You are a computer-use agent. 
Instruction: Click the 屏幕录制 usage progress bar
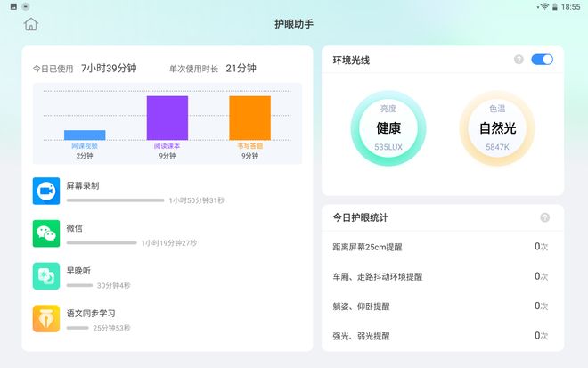[116, 200]
